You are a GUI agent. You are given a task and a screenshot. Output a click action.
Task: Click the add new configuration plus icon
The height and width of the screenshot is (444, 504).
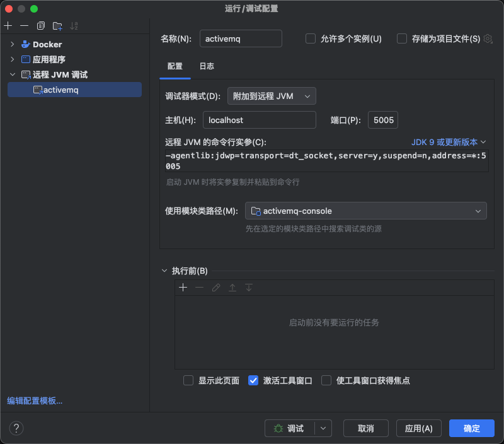[8, 26]
